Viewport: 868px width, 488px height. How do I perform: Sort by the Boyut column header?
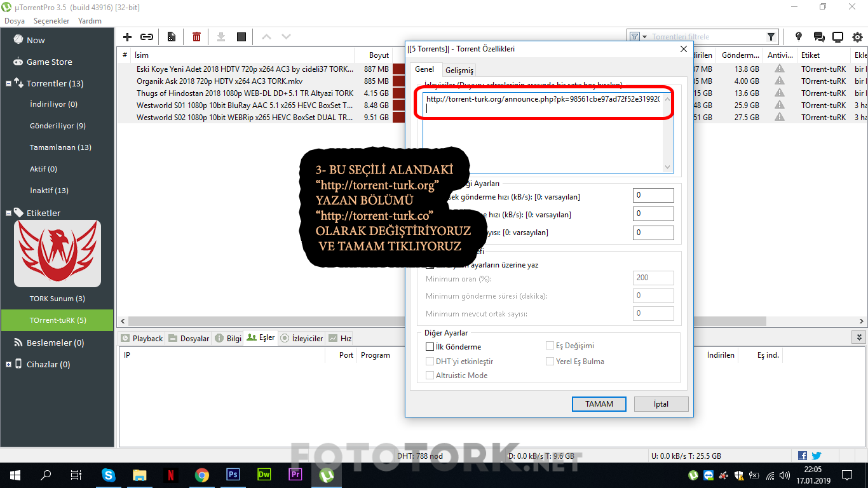(379, 55)
